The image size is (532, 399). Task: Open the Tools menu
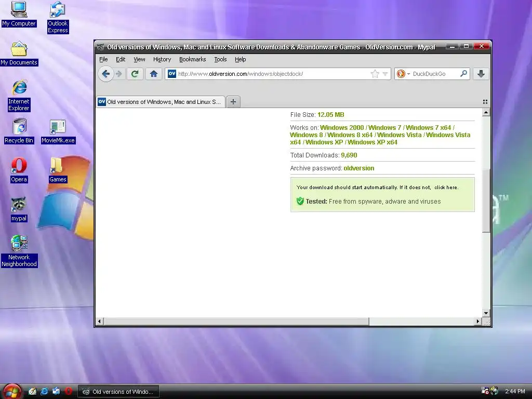(x=220, y=59)
